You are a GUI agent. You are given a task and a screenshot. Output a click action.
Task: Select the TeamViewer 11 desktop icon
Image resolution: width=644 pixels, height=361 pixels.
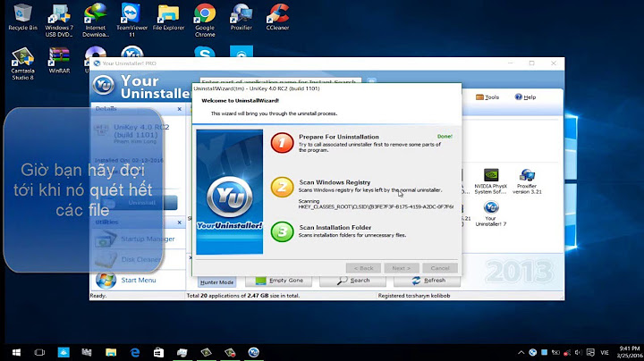pyautogui.click(x=131, y=20)
